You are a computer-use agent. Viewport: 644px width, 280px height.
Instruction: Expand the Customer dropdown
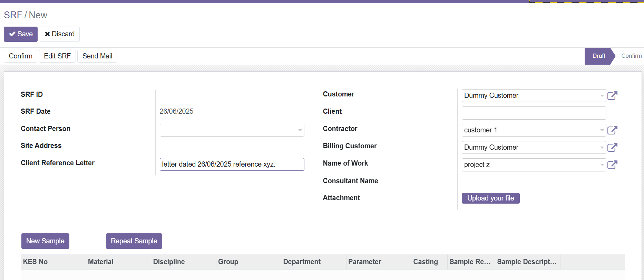(602, 96)
